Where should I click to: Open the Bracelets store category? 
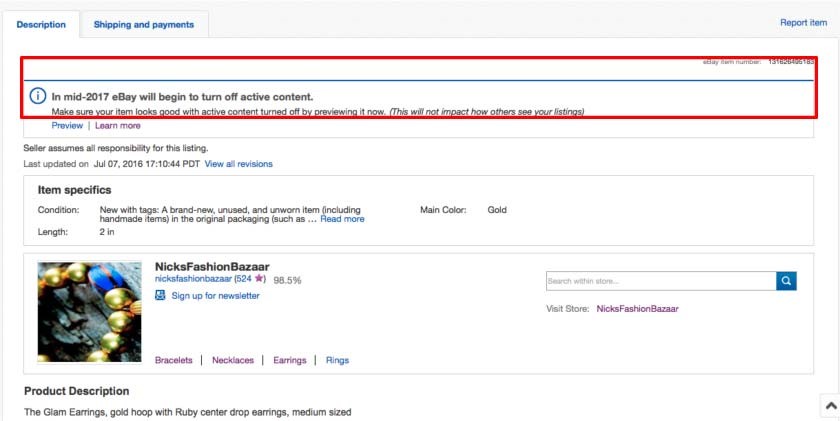[x=174, y=360]
